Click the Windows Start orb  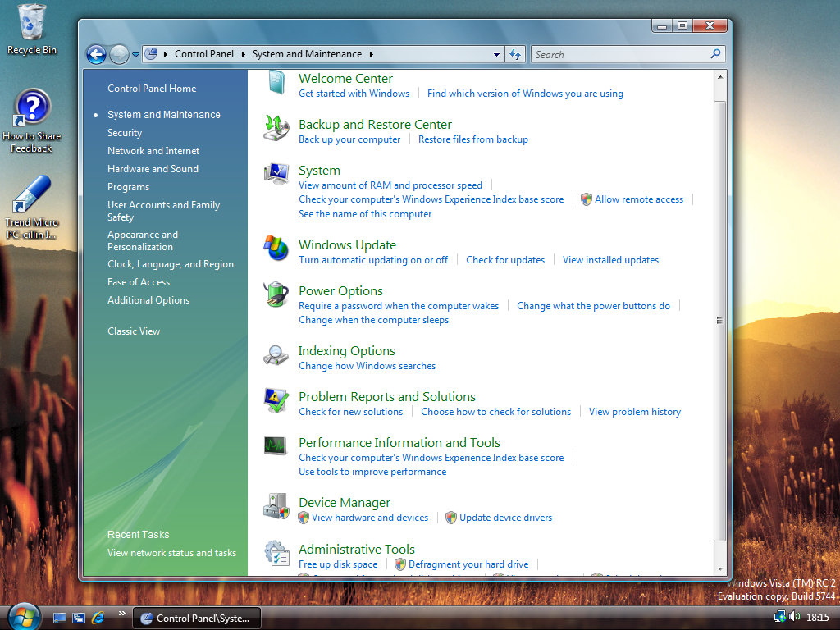24,617
